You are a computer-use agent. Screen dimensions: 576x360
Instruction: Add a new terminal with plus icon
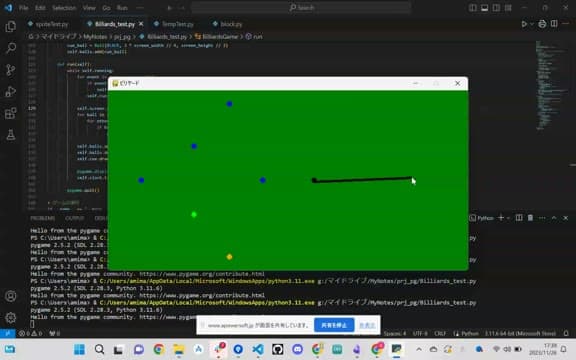501,218
